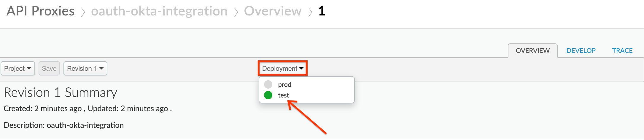Switch to the DEVELOP tab

click(581, 51)
